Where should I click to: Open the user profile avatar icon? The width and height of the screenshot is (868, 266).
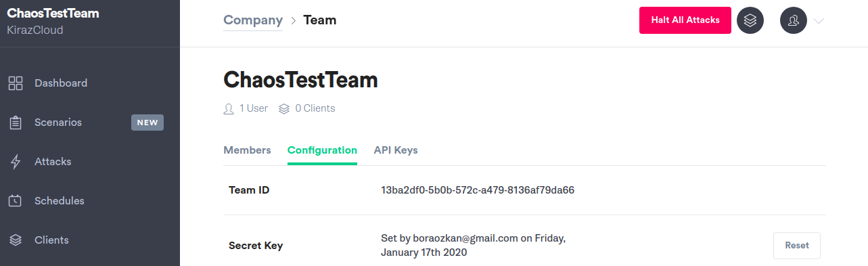pyautogui.click(x=794, y=20)
